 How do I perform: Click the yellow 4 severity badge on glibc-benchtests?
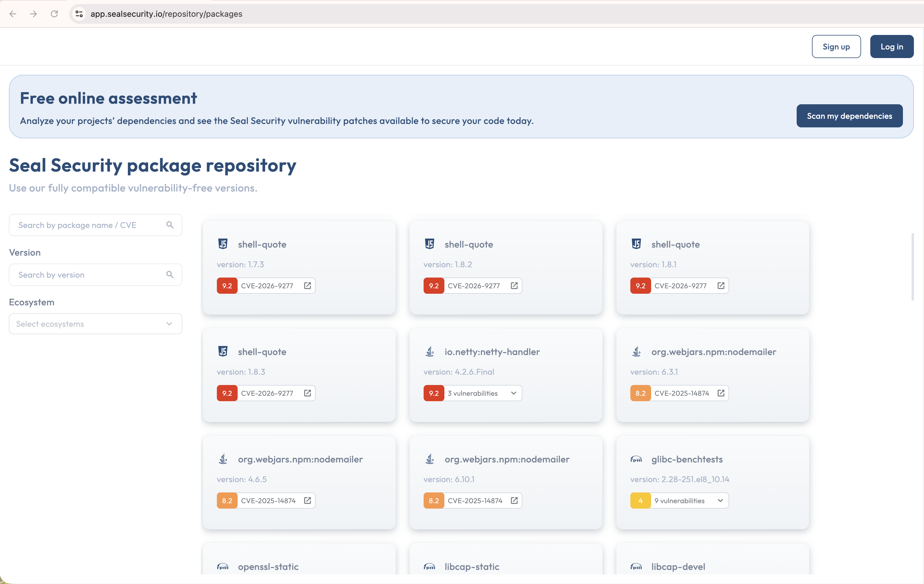tap(640, 500)
